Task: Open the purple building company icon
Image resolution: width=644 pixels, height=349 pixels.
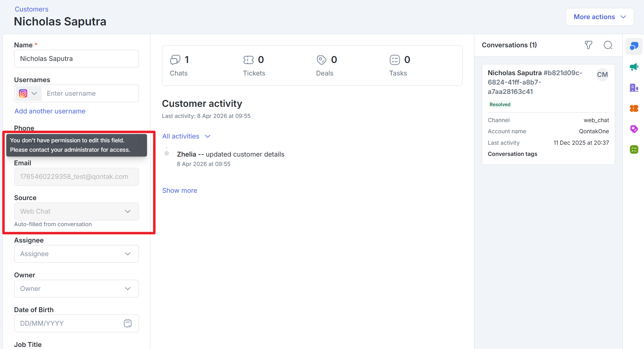Action: coord(634,88)
